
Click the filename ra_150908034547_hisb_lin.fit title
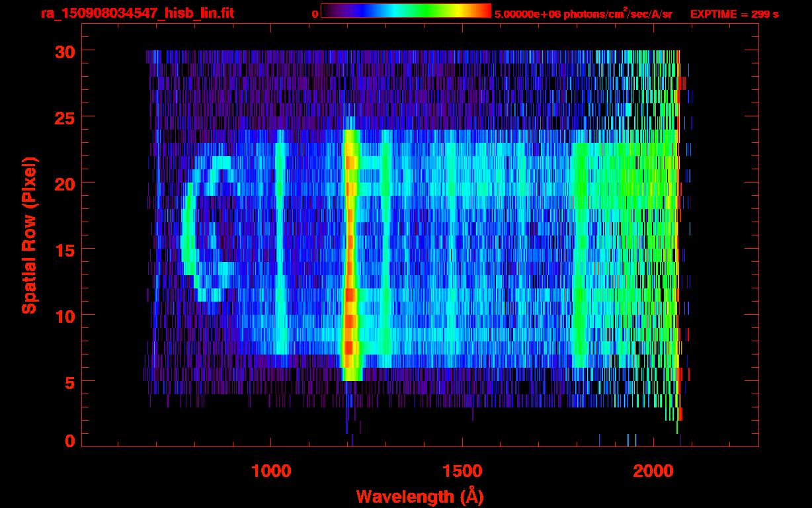click(x=138, y=13)
